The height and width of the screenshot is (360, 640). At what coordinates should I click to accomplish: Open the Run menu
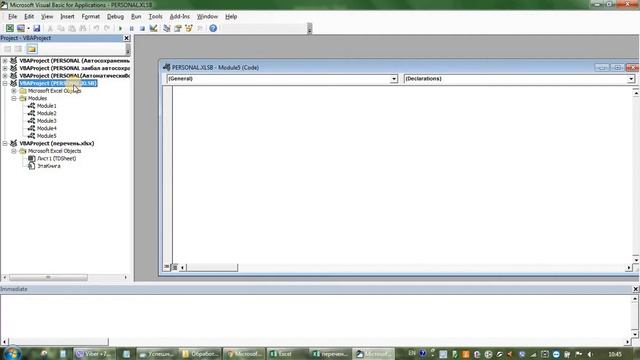tap(136, 16)
